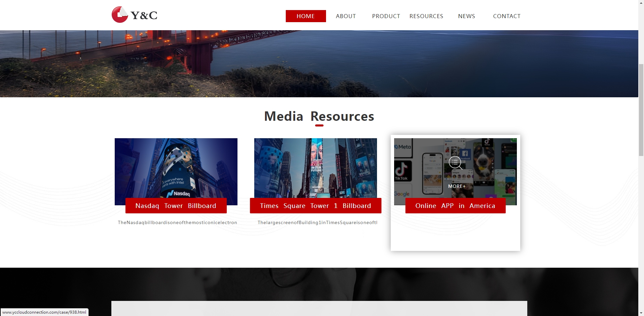Viewport: 644px width, 316px height.
Task: Open the ABOUT menu item
Action: pos(346,16)
